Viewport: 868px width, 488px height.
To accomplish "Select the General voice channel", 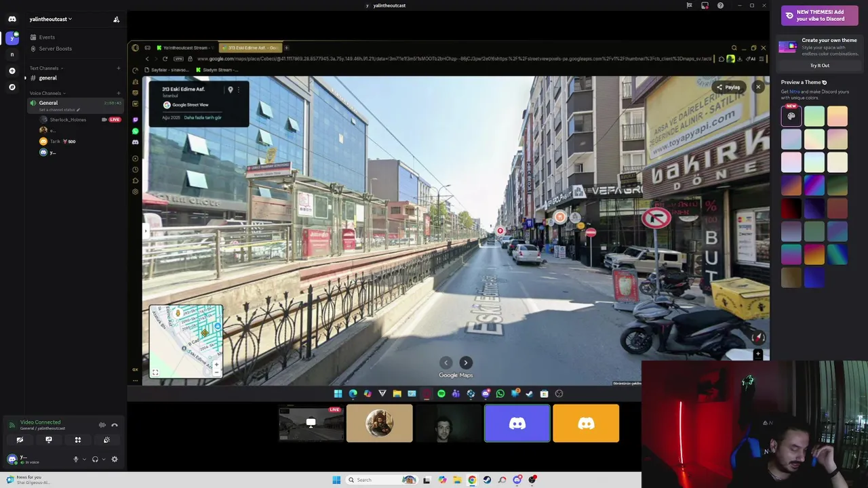I will click(x=75, y=105).
